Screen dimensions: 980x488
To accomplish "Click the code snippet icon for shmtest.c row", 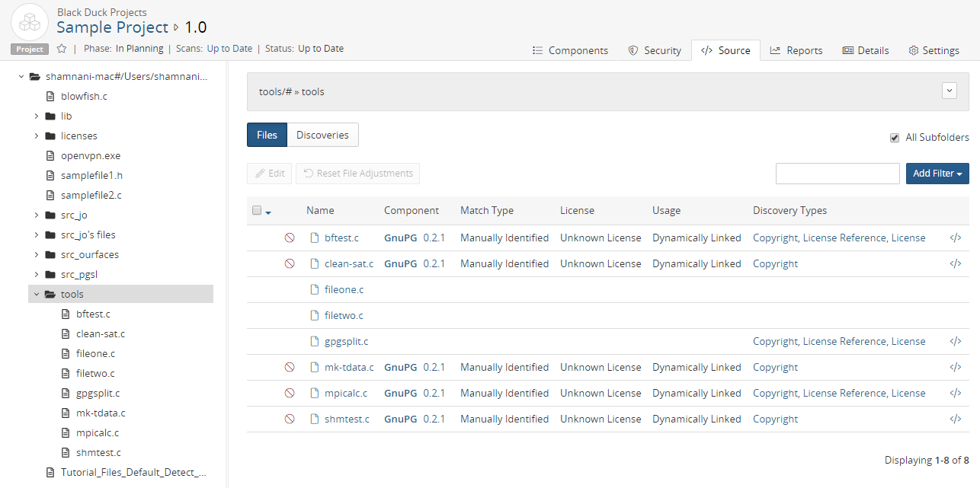I will 955,419.
